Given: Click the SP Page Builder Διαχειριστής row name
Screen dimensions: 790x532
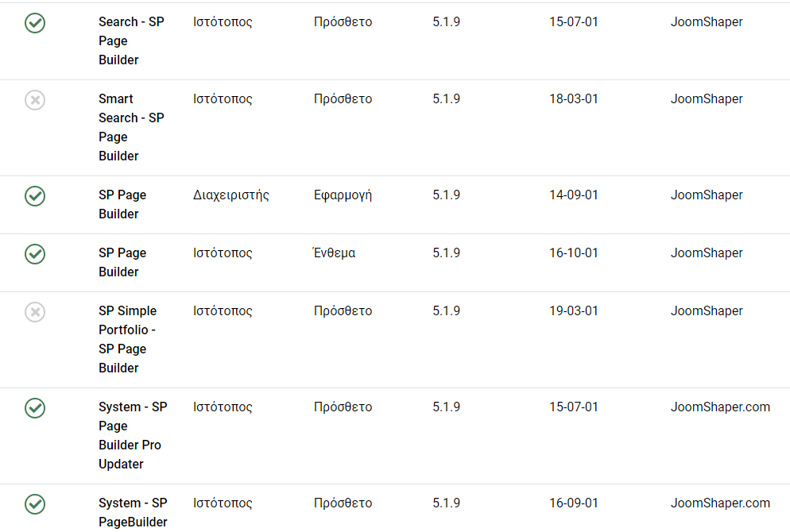Looking at the screenshot, I should click(x=122, y=204).
